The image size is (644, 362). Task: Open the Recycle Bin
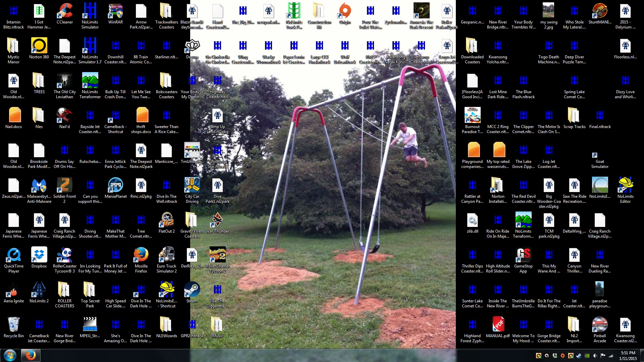pos(13,325)
